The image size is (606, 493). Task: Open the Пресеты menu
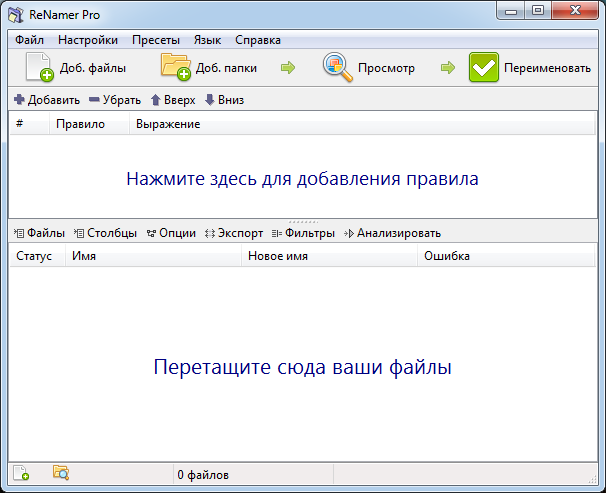[156, 40]
